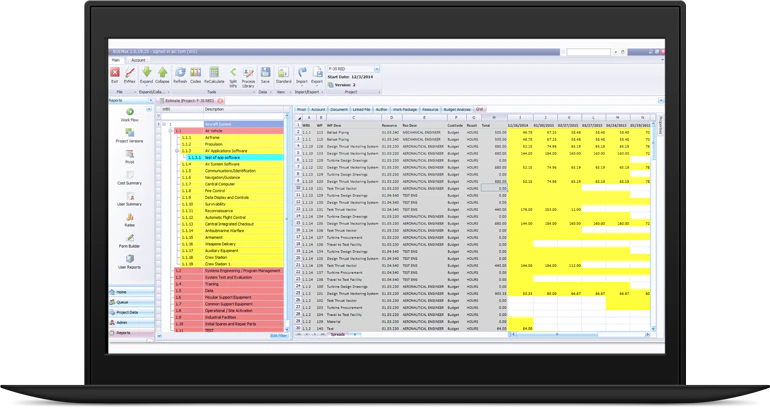Screen dimensions: 770x408
Task: Click the green Collapse arrow icon
Action: click(163, 72)
